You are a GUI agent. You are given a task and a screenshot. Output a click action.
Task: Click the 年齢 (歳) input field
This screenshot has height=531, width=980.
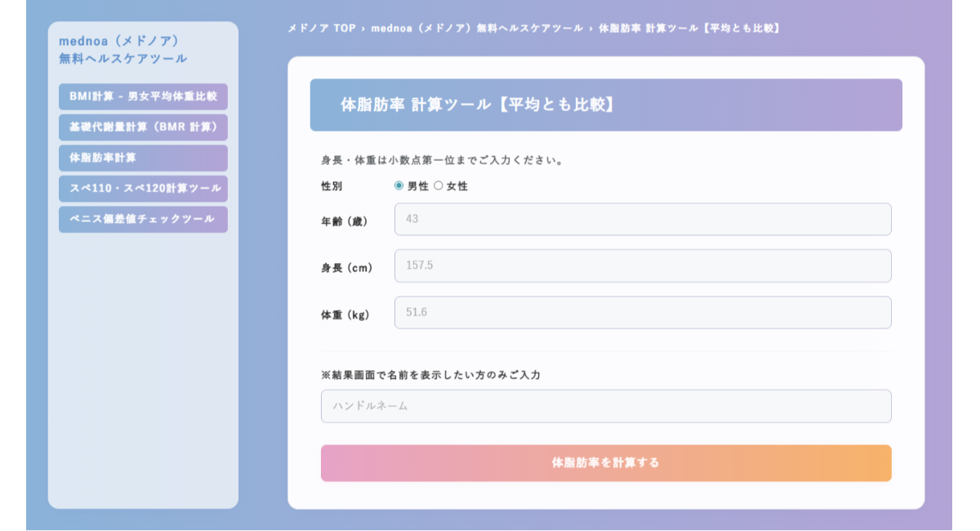[643, 219]
